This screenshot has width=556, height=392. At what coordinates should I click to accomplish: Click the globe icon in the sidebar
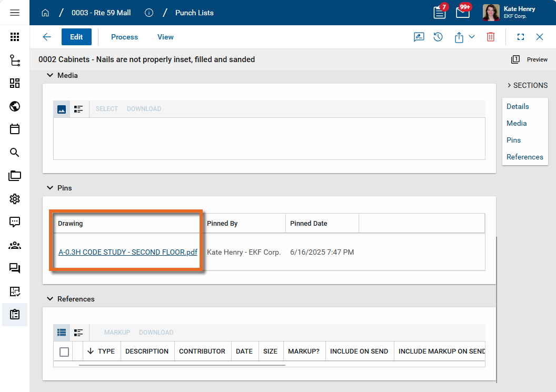click(15, 106)
